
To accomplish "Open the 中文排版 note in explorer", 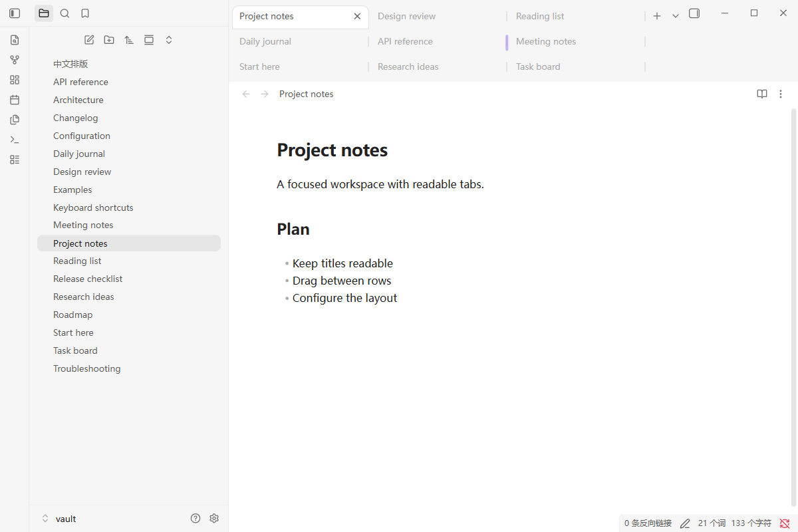I will pos(129,64).
